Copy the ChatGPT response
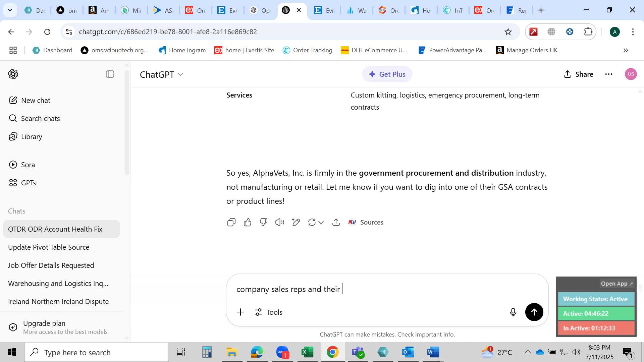 [231, 222]
